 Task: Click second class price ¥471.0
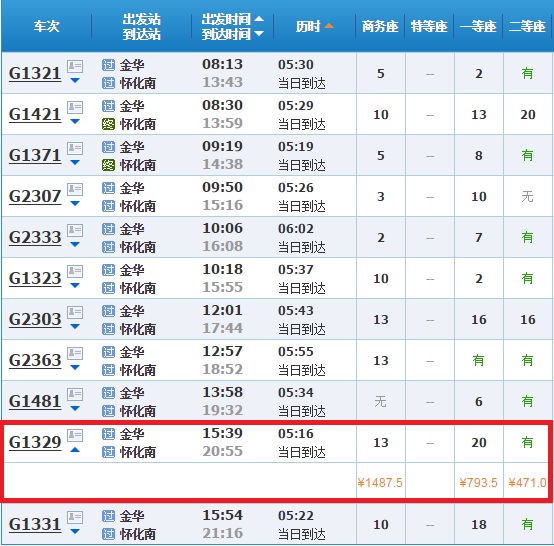[x=528, y=483]
